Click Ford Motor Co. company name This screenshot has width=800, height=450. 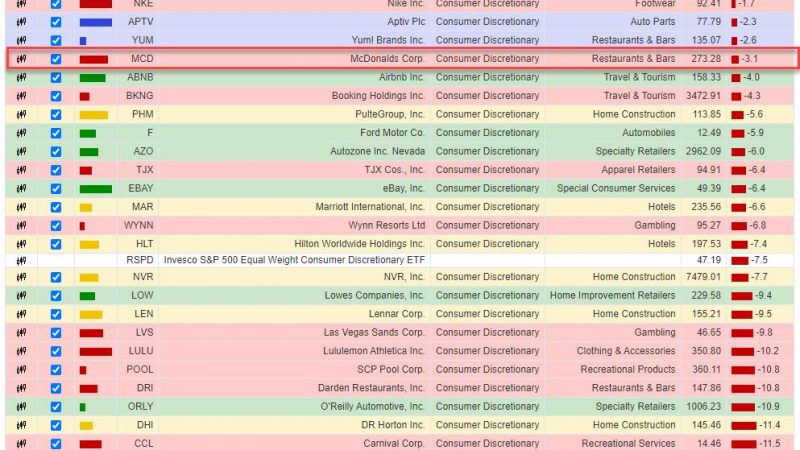point(392,133)
